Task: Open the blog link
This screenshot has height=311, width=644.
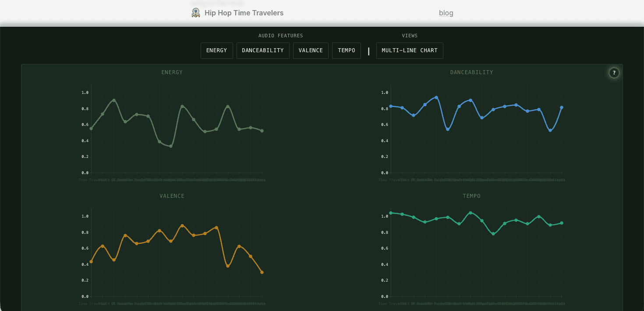Action: pyautogui.click(x=446, y=13)
